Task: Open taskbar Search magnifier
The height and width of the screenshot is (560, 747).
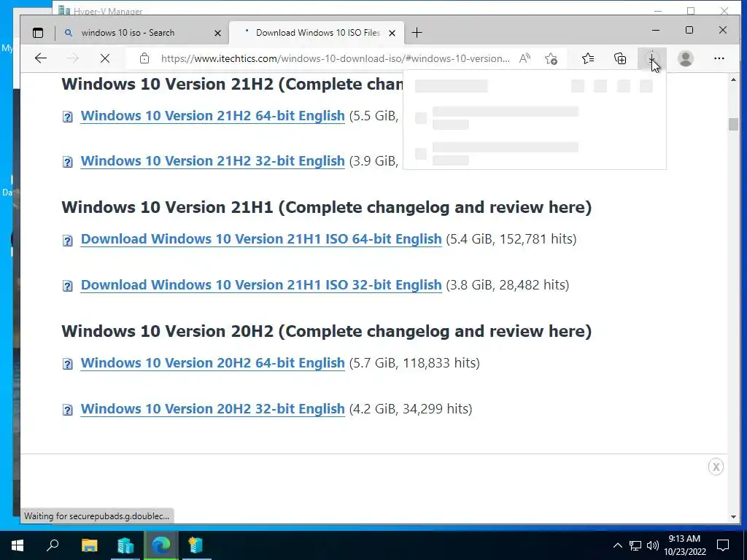Action: coord(53,545)
